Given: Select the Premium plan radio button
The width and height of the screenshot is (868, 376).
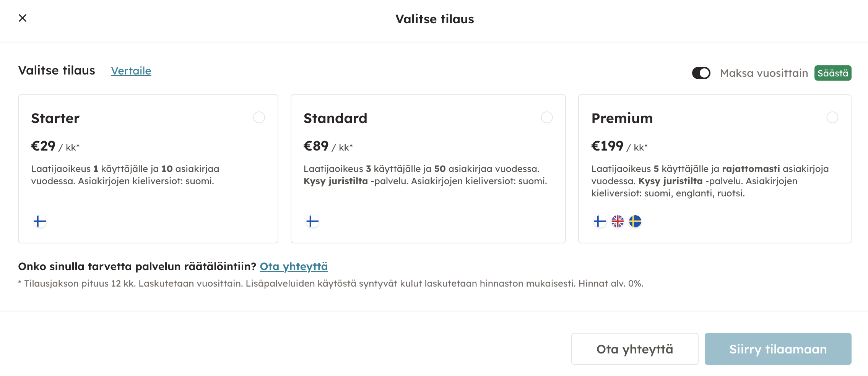Looking at the screenshot, I should pos(832,117).
